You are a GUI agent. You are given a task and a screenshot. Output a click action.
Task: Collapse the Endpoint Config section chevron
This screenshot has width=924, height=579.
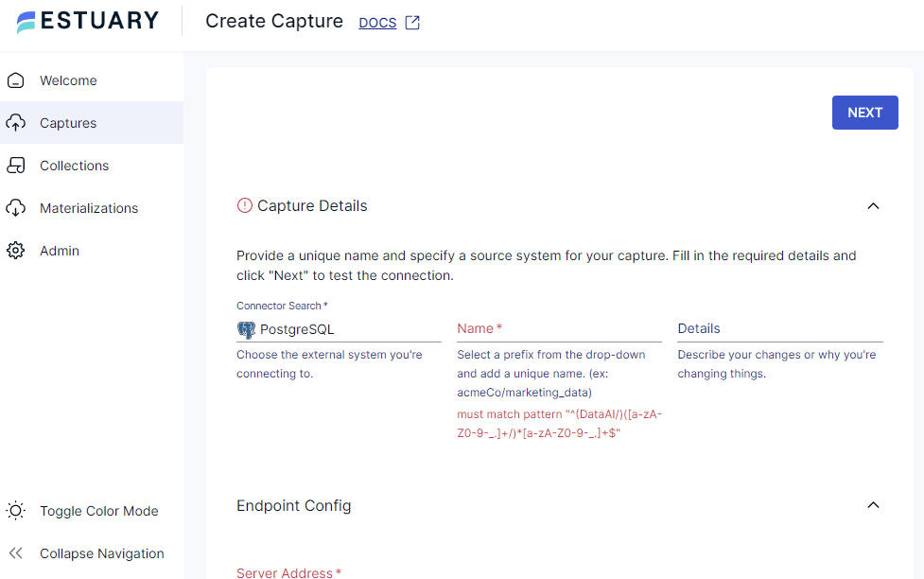[873, 505]
